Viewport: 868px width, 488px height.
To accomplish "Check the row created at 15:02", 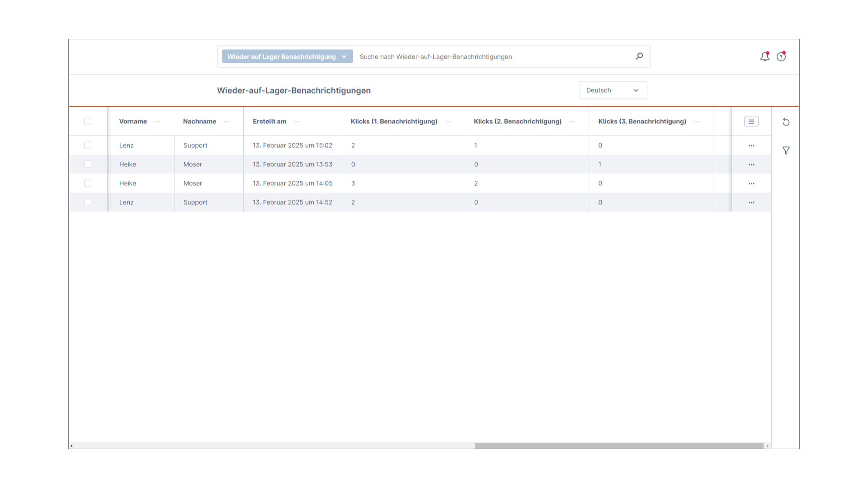I will pyautogui.click(x=88, y=145).
